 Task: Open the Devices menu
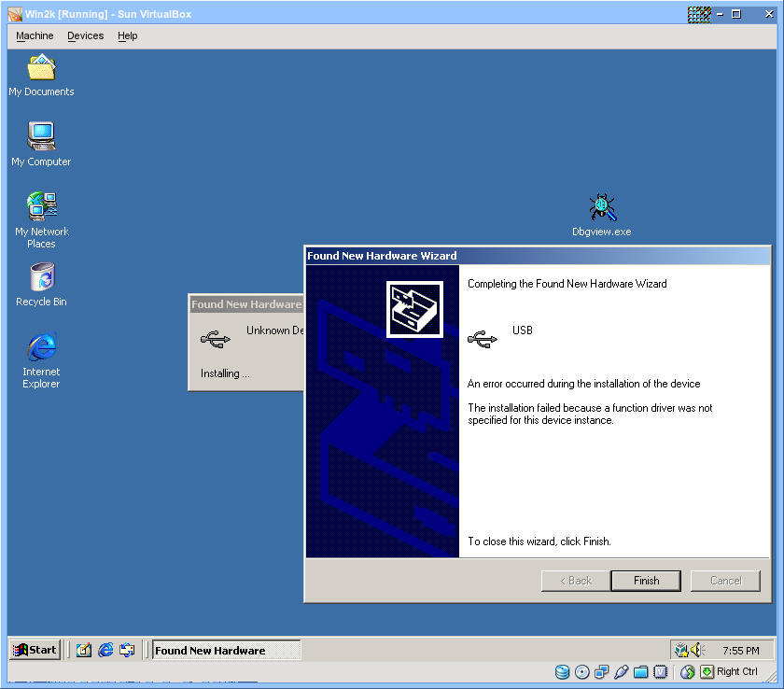click(x=85, y=35)
